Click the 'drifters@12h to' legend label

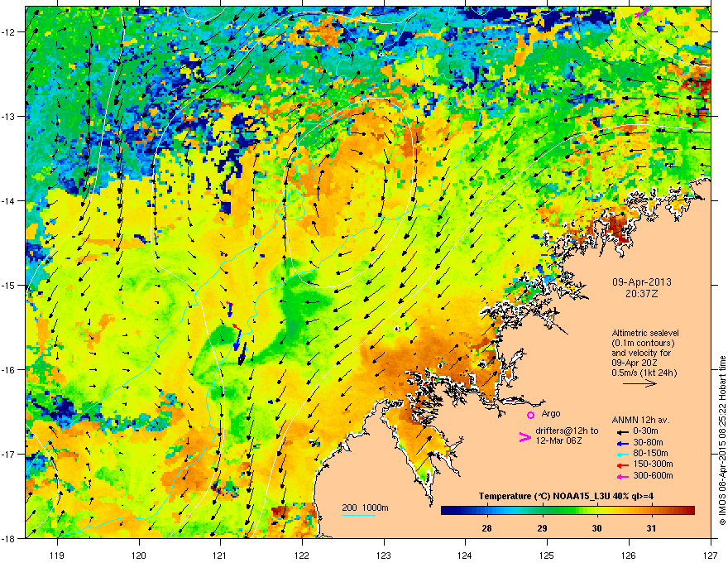(567, 431)
